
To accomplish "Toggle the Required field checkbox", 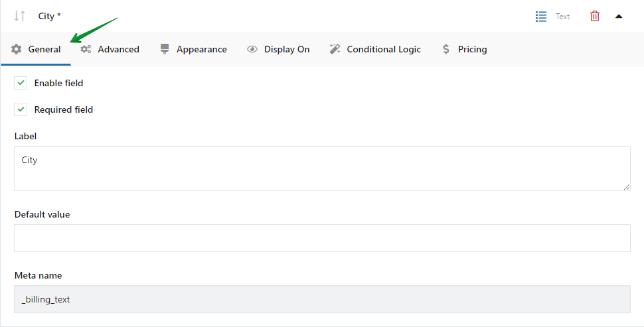I will click(21, 109).
